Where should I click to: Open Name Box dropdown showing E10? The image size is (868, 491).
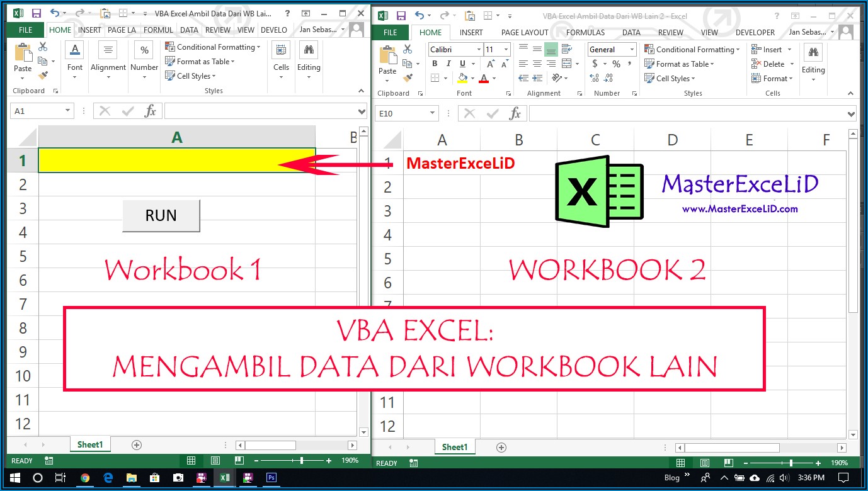(x=433, y=113)
